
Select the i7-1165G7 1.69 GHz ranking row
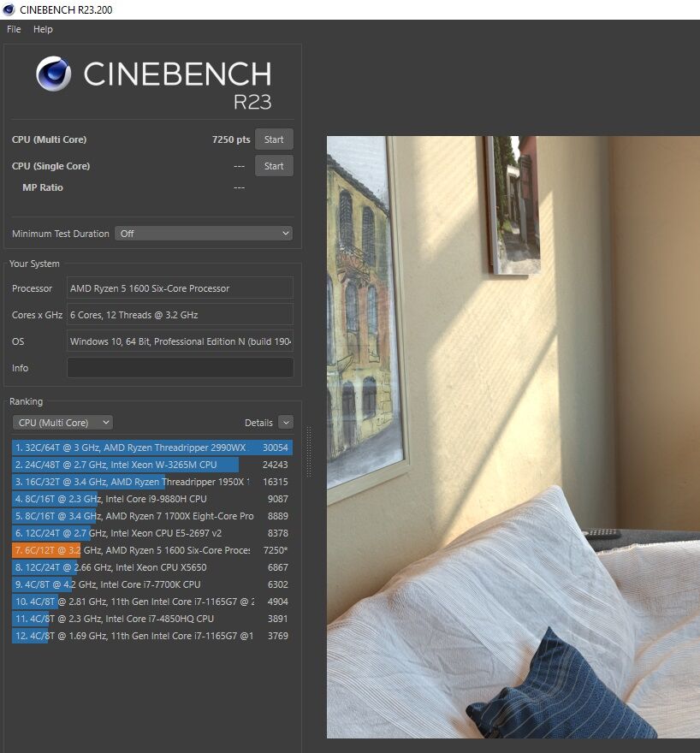(152, 636)
